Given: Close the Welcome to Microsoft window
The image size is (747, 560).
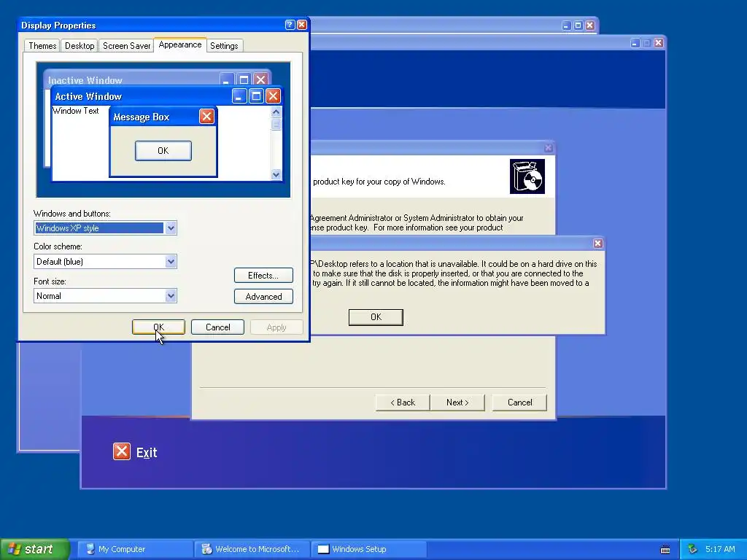Looking at the screenshot, I should [659, 43].
